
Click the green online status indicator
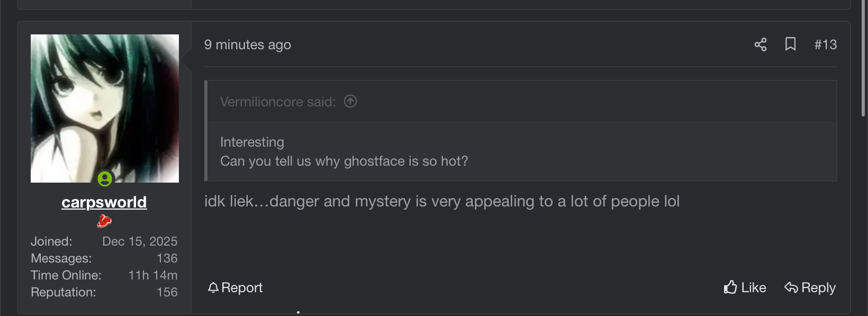click(x=105, y=179)
